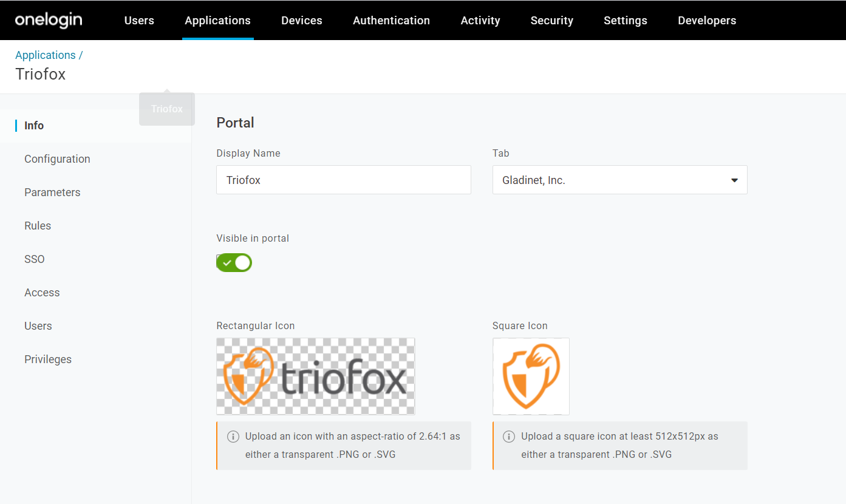The height and width of the screenshot is (504, 846).
Task: Click the square Triofox icon image
Action: click(531, 376)
